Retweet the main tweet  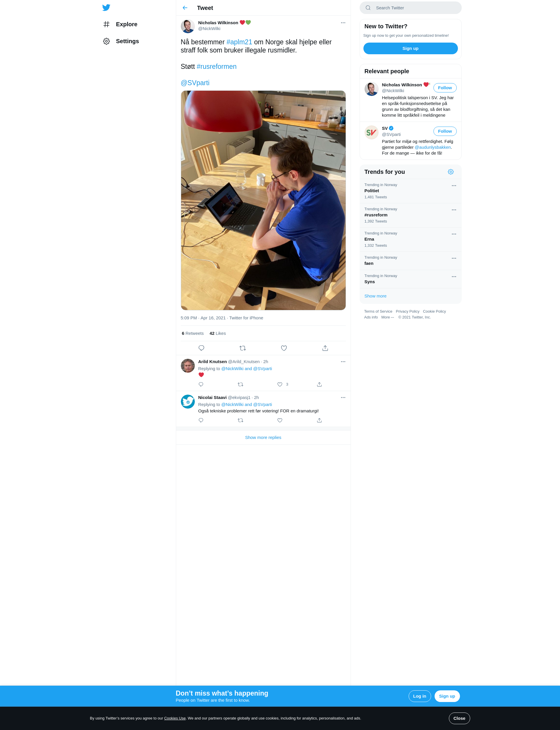(243, 348)
